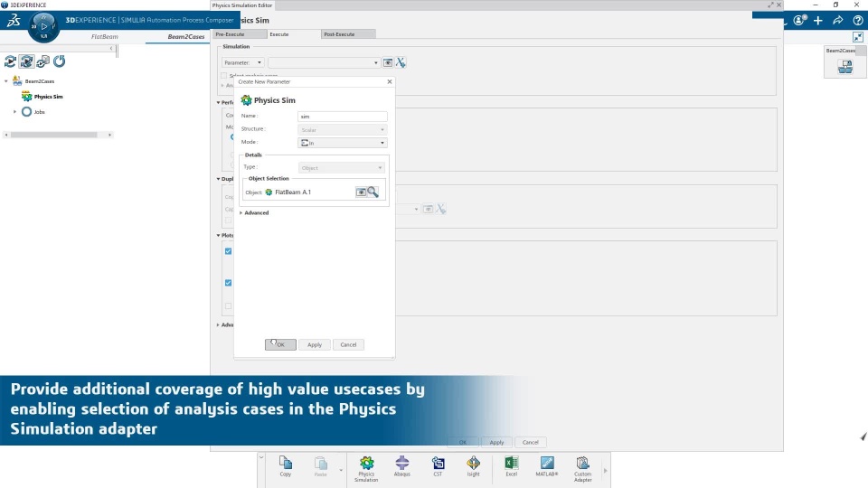Click the magnifier search icon in Object Selection

(373, 192)
